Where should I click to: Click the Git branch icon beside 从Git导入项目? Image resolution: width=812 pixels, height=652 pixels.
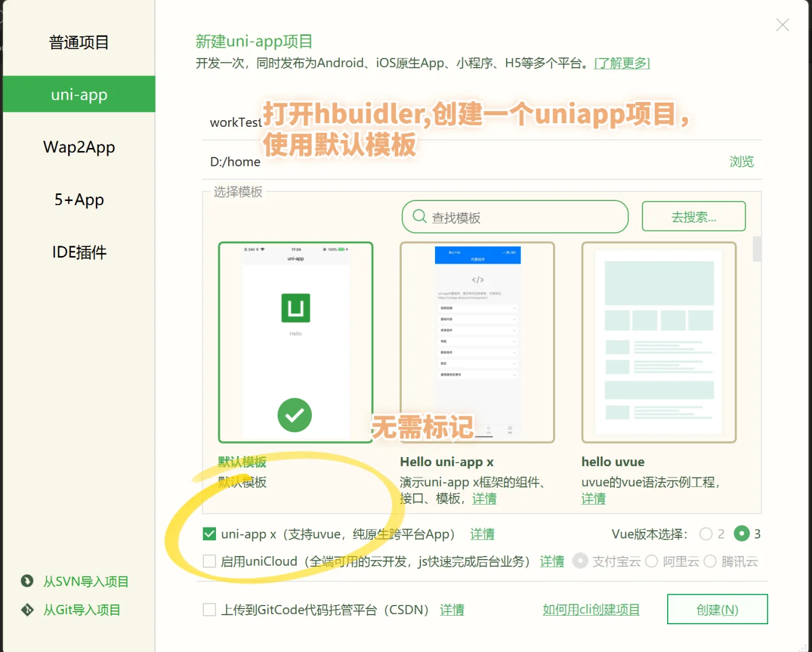(27, 610)
